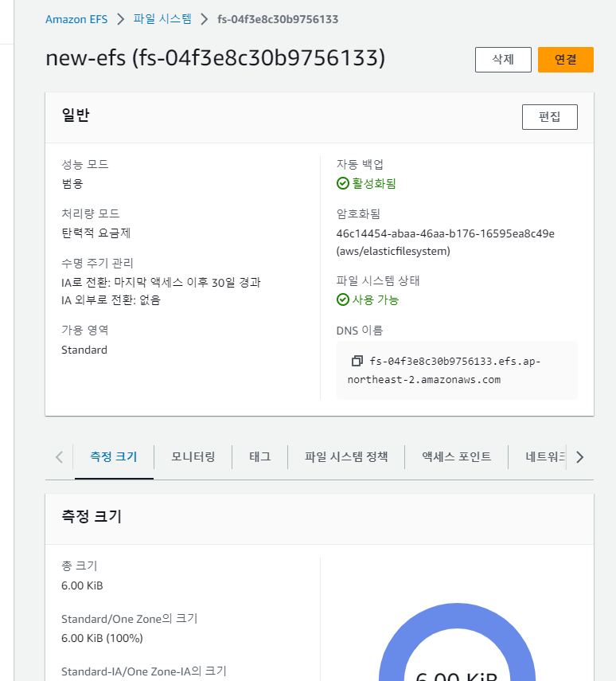Click the IA로 전환 lifecycle policy text
Screen dimensions: 616x681
point(161,283)
